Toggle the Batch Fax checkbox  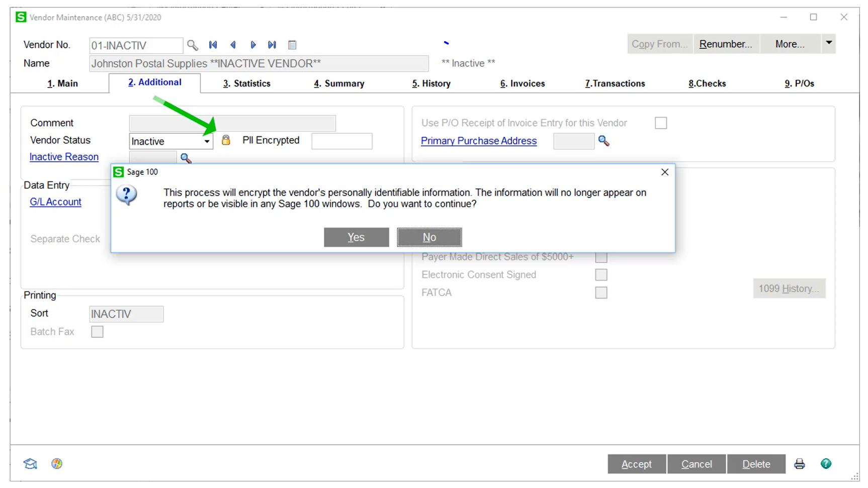point(97,331)
